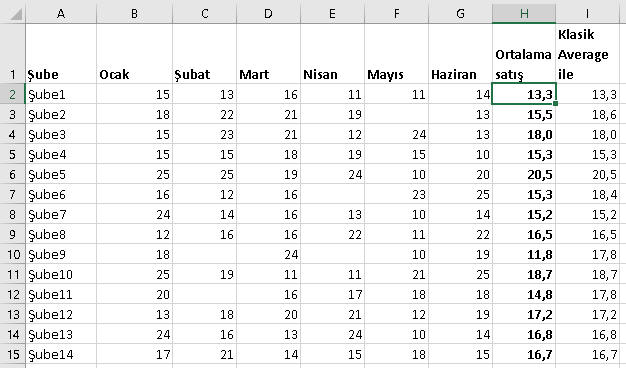The width and height of the screenshot is (626, 368).
Task: Select column D header
Action: [268, 14]
